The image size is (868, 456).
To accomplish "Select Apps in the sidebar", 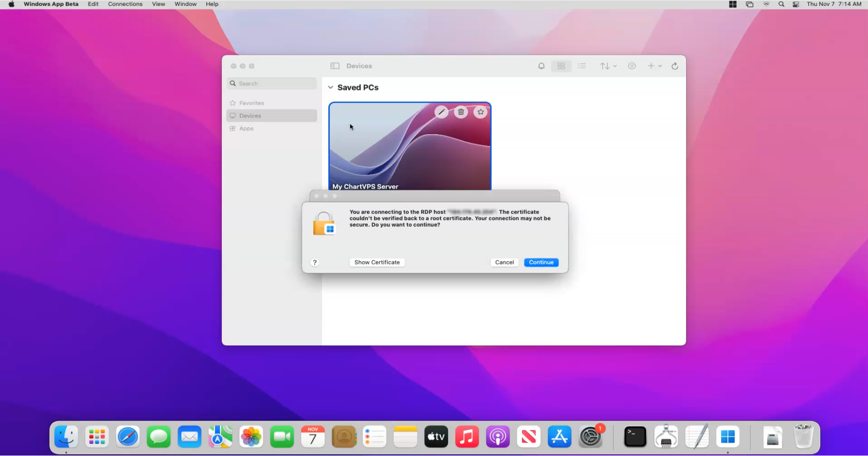I will (x=246, y=129).
